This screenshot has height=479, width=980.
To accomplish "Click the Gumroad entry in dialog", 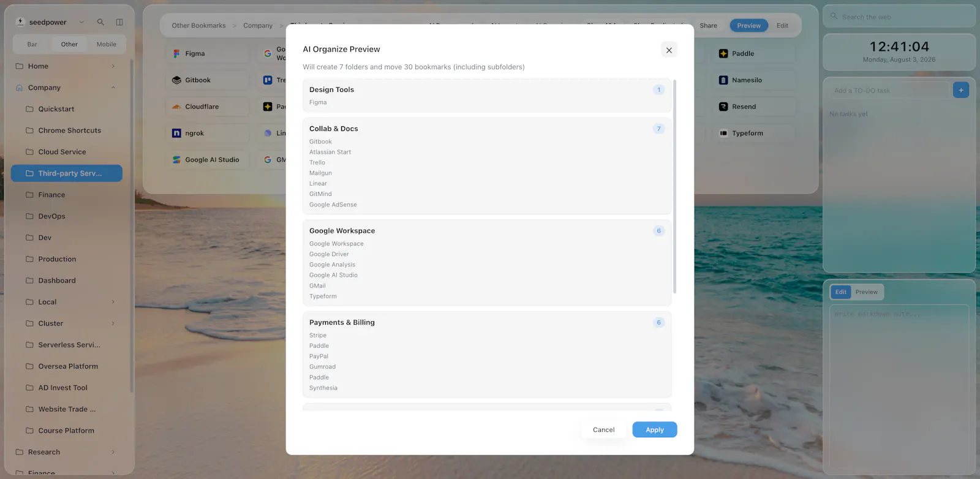I will pyautogui.click(x=322, y=367).
